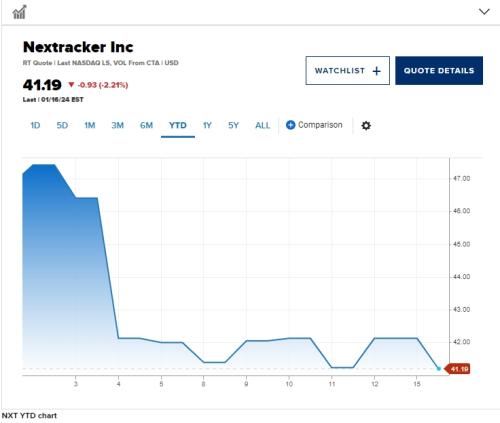Image resolution: width=500 pixels, height=423 pixels.
Task: Switch to 6M time range
Action: (146, 125)
